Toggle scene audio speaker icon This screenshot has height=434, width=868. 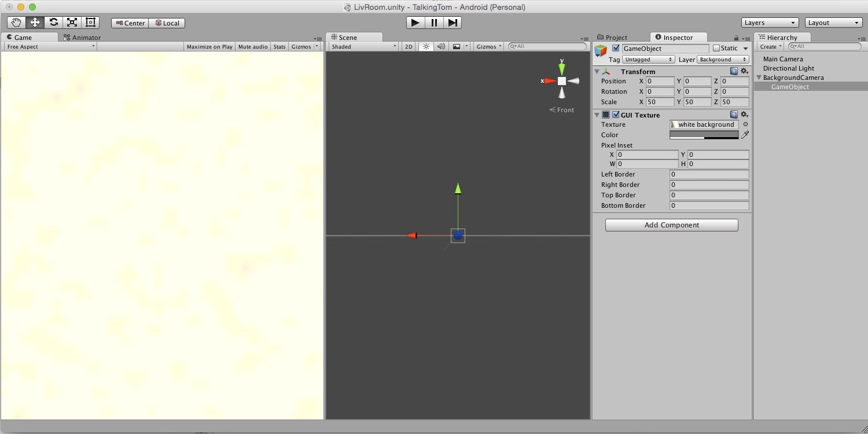[441, 46]
